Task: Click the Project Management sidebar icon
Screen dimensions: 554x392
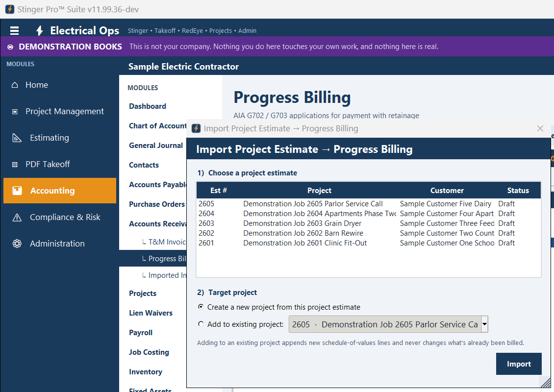Action: [15, 112]
